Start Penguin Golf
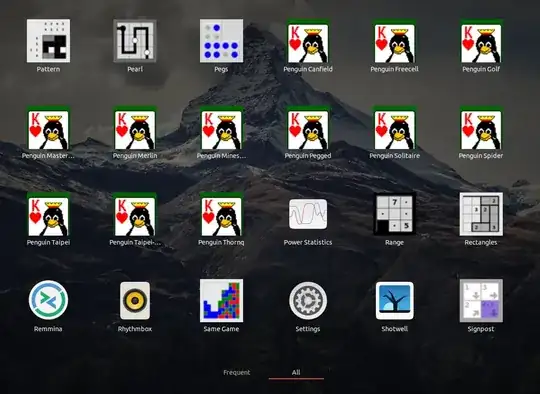This screenshot has width=540, height=394. click(481, 41)
